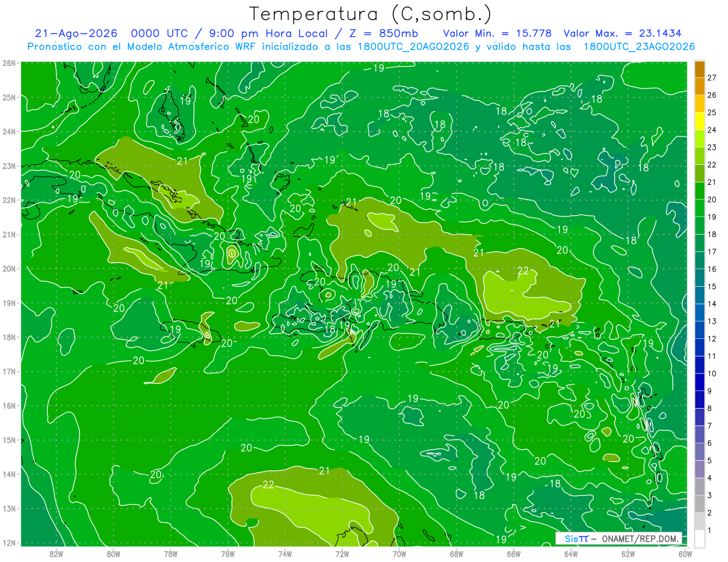Click color scale value 12

tap(712, 339)
